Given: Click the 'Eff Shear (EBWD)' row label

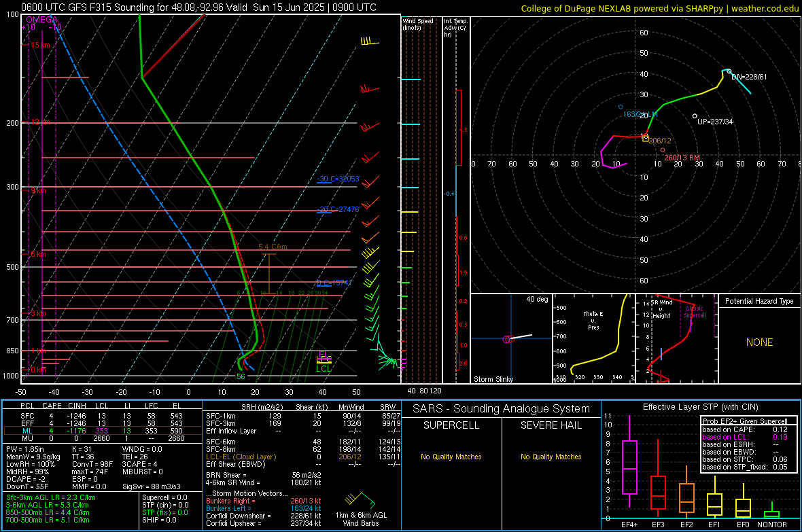Looking at the screenshot, I should coord(236,464).
